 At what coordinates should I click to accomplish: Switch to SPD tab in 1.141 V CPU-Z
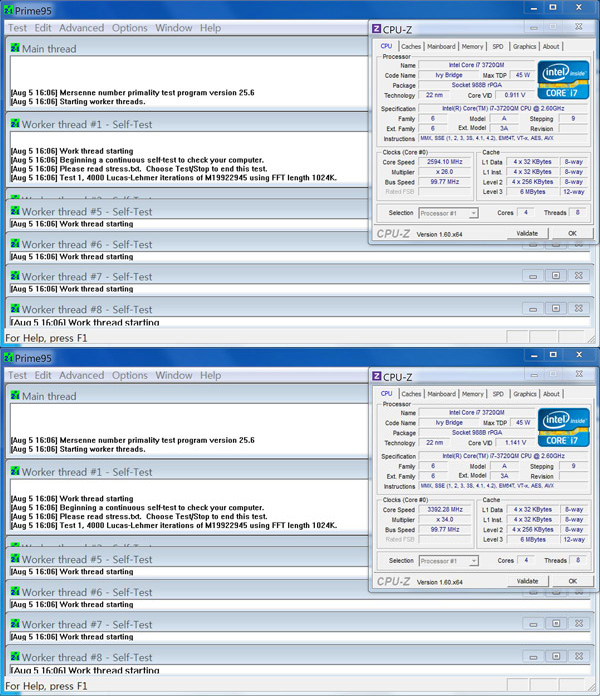click(x=498, y=394)
